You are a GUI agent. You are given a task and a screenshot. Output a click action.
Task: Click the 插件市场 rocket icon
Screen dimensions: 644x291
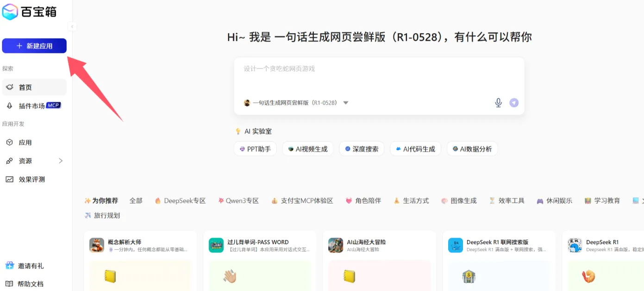(9, 105)
